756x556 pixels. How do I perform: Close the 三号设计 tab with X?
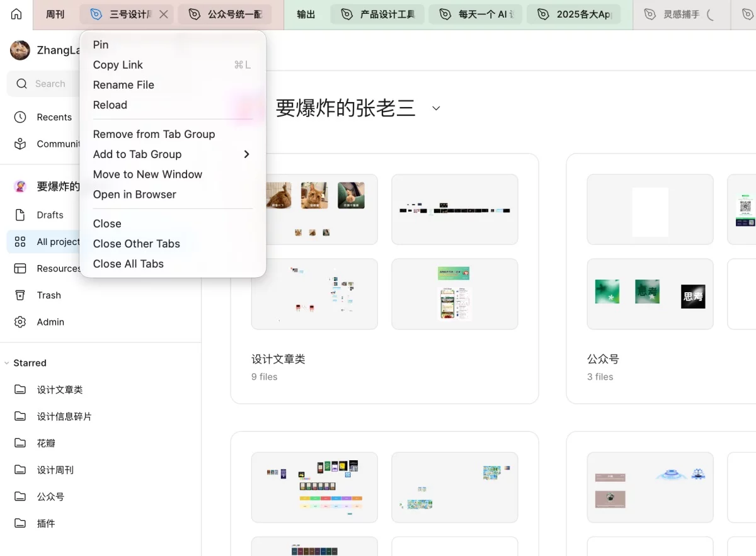tap(164, 14)
